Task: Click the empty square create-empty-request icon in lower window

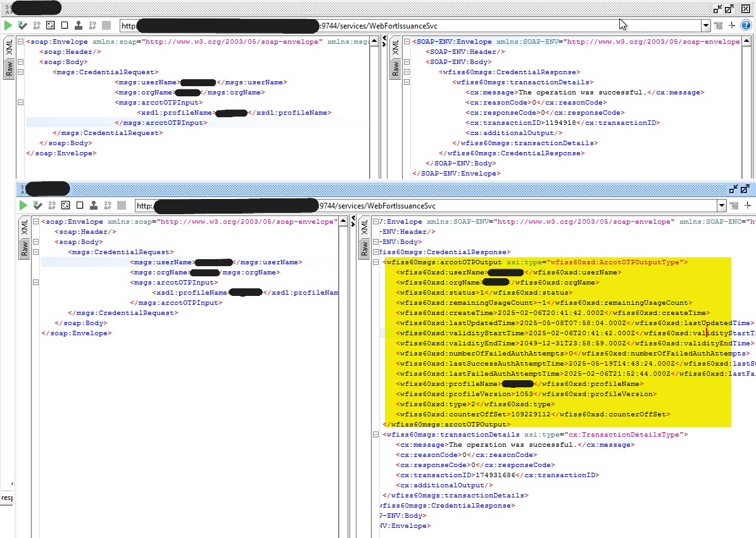Action: [80, 205]
